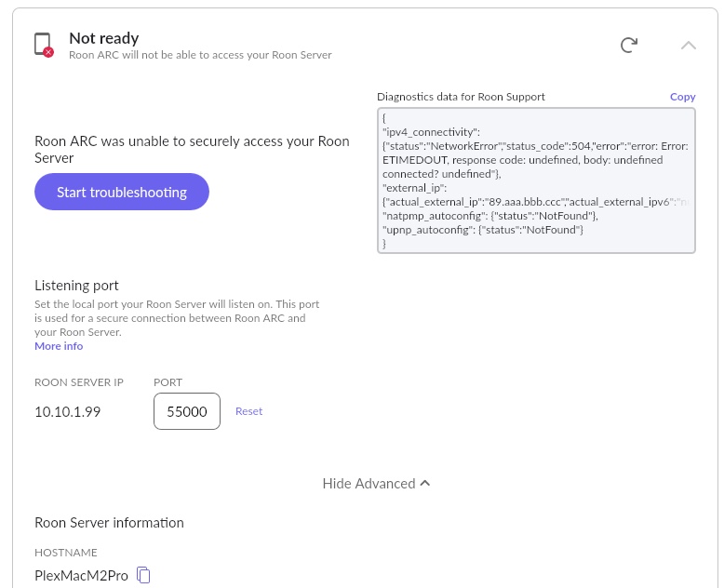Refresh the Roon ARC connection status
Screen dimensions: 724x588
coord(629,45)
